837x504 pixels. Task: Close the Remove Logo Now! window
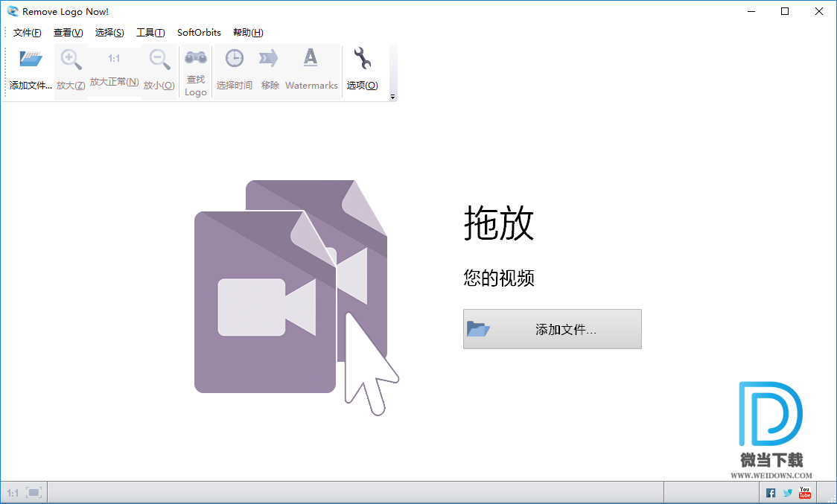click(x=819, y=11)
